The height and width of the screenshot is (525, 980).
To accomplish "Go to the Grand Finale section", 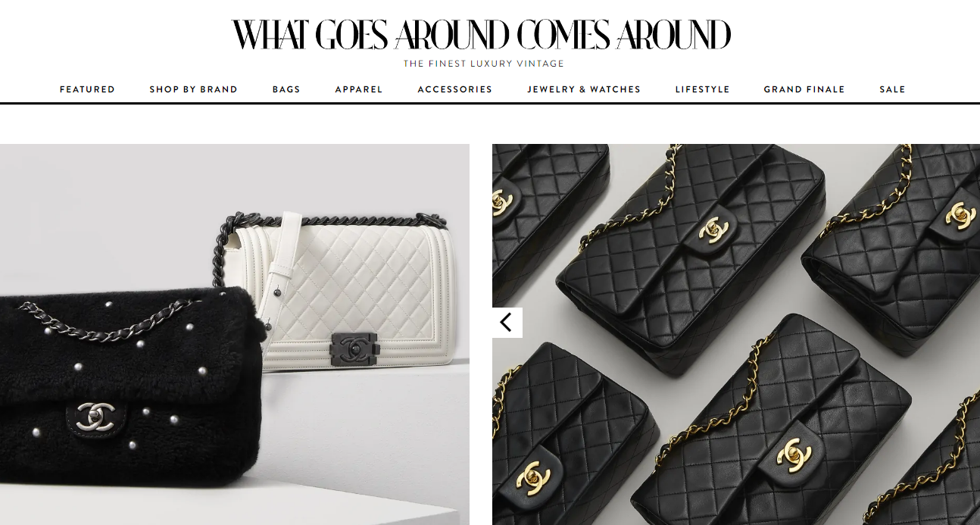I will pyautogui.click(x=804, y=89).
